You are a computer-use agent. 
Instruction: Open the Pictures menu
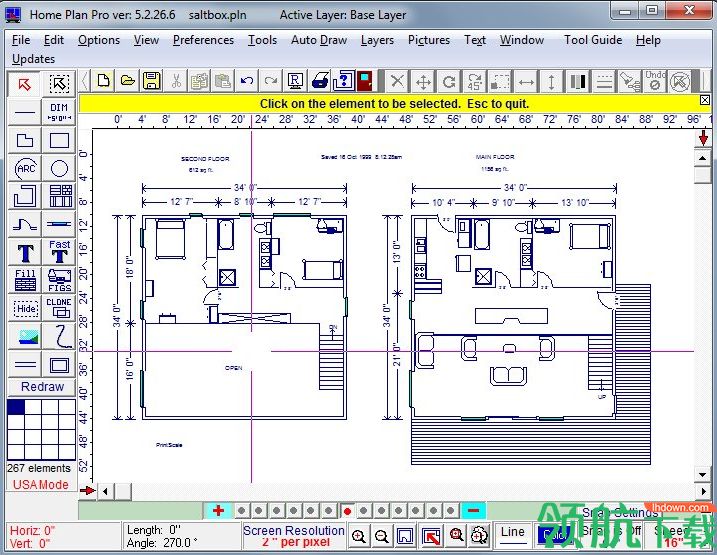pyautogui.click(x=429, y=40)
